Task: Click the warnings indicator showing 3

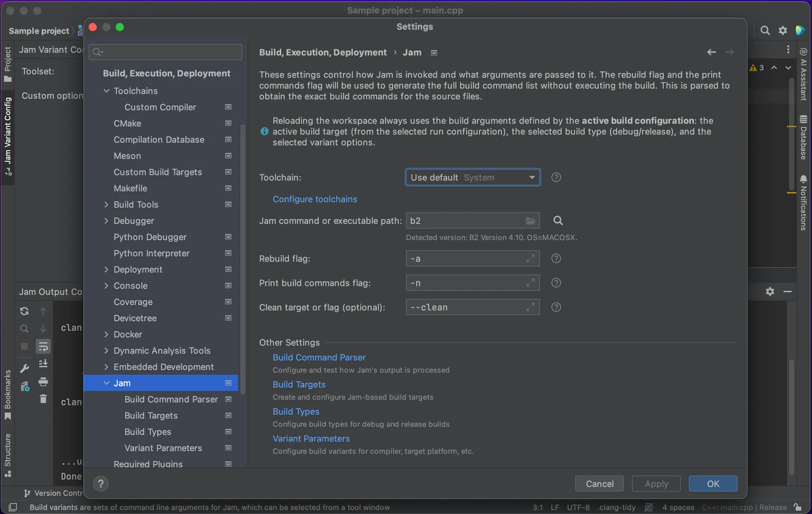Action: point(756,68)
